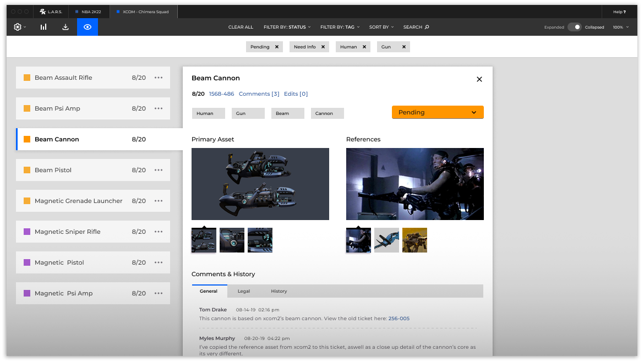Select the Magnetic Sniper Rifle item

pos(93,232)
